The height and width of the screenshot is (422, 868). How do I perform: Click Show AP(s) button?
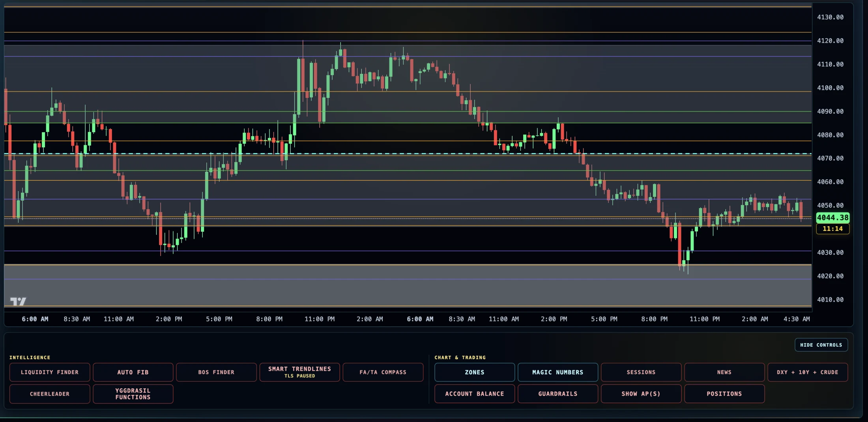(641, 394)
